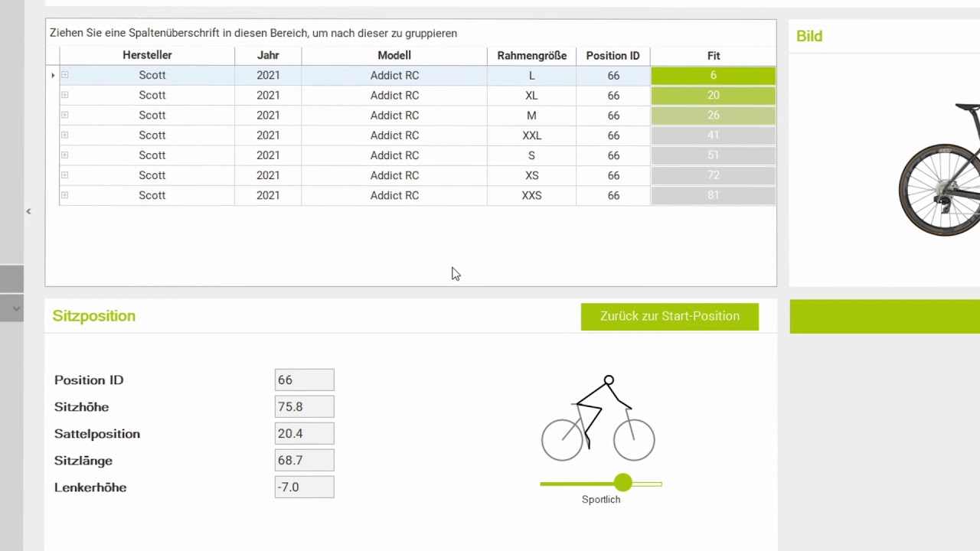This screenshot has height=551, width=980.
Task: Edit the Sattelposition field value 20.4
Action: (304, 433)
